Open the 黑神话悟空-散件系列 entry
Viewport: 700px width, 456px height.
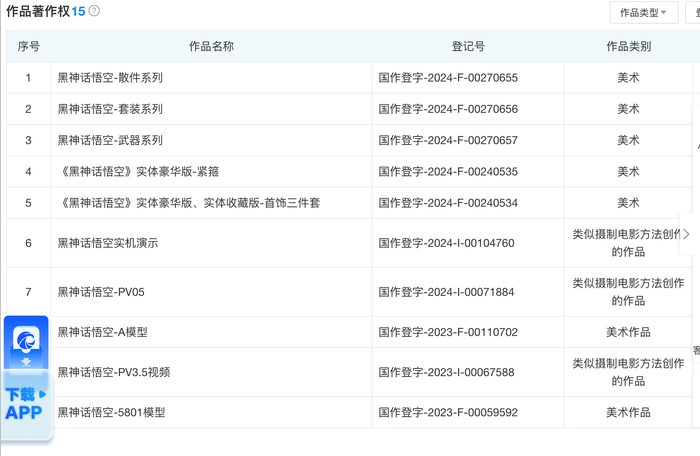click(x=110, y=77)
